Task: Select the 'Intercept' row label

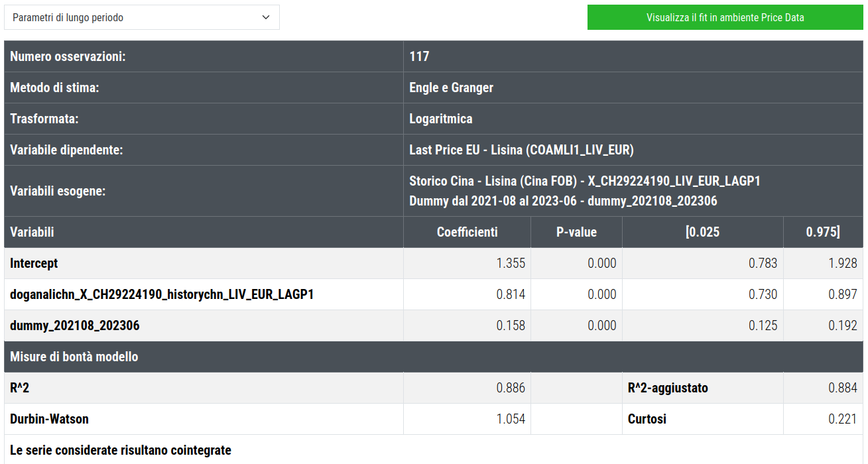Action: pos(34,263)
